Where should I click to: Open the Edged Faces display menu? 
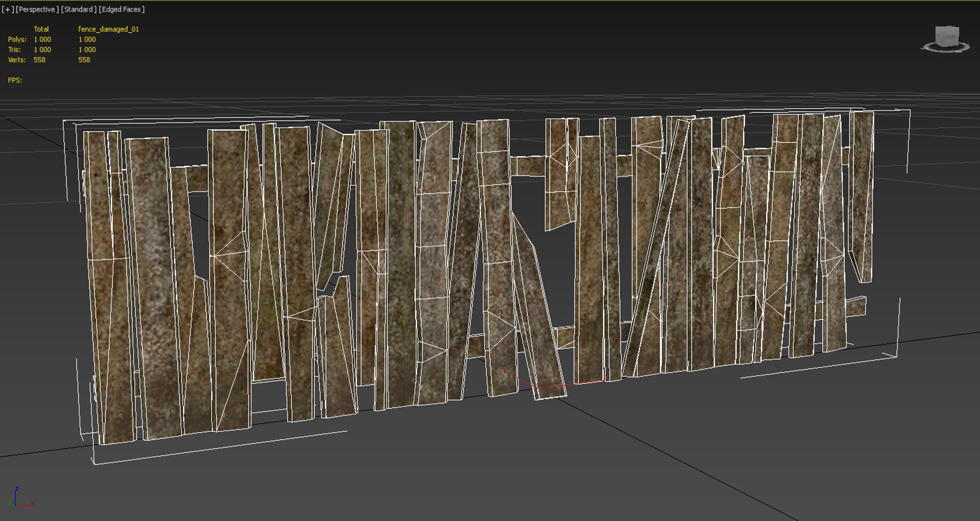point(121,9)
